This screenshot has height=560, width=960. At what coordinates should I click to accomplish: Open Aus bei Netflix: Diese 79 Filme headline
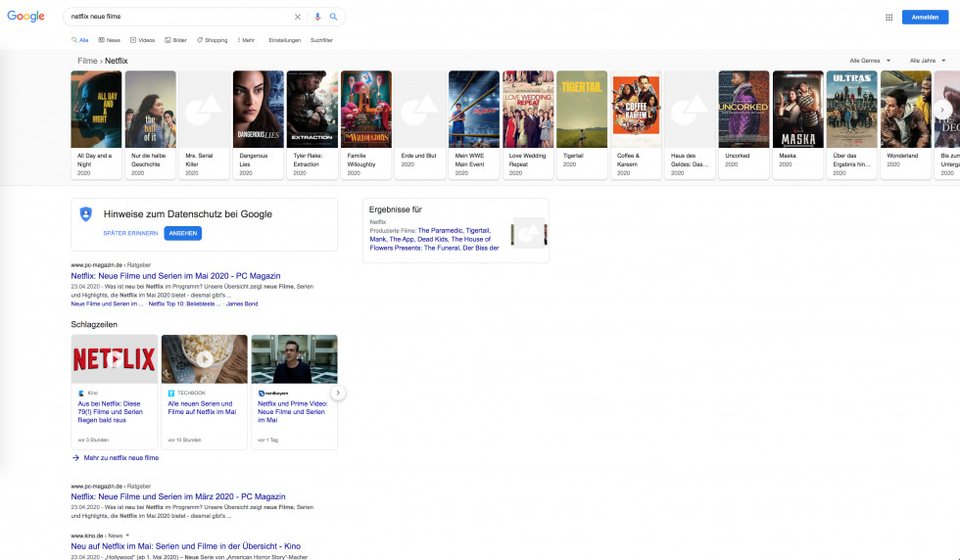[x=110, y=412]
